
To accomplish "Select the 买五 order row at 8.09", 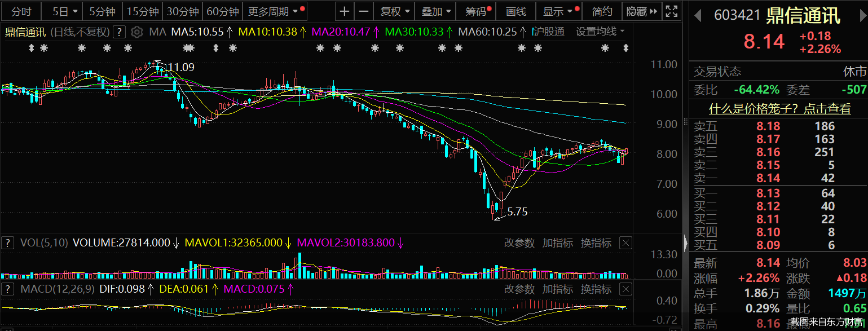I will click(x=778, y=245).
